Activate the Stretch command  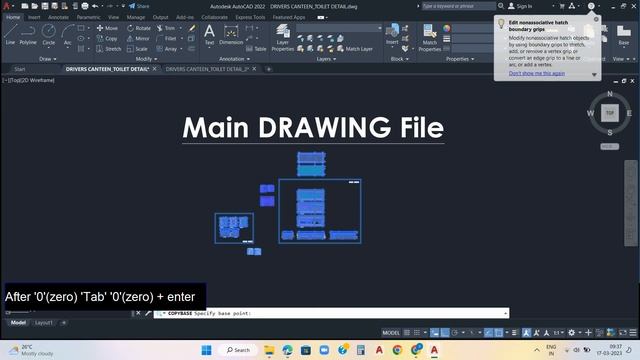coord(109,49)
